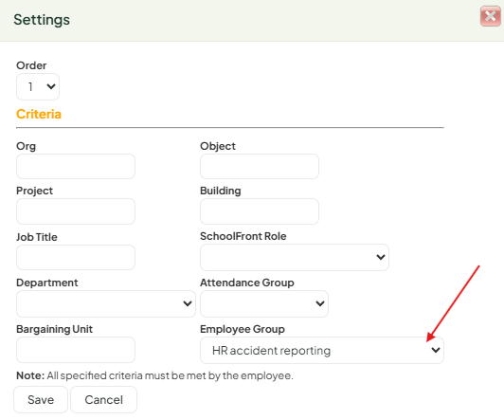
Task: Click the Object input field
Action: pos(260,166)
